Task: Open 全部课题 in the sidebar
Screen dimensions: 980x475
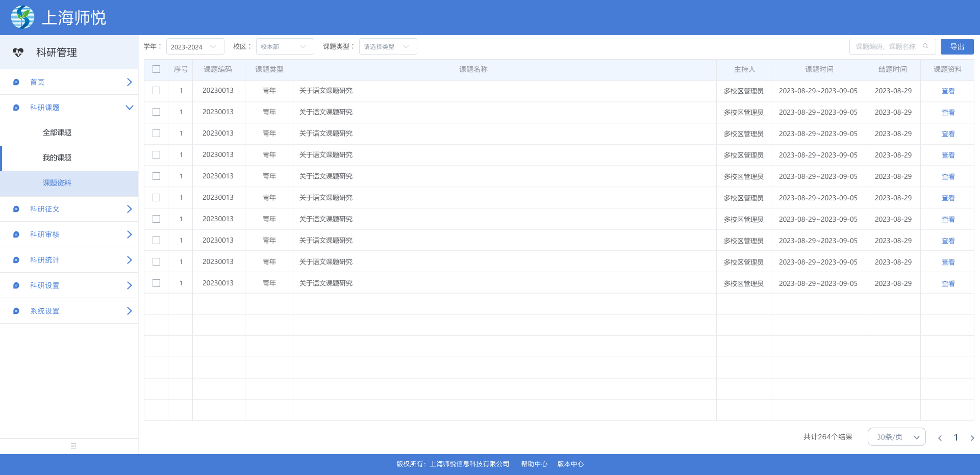Action: [x=57, y=133]
